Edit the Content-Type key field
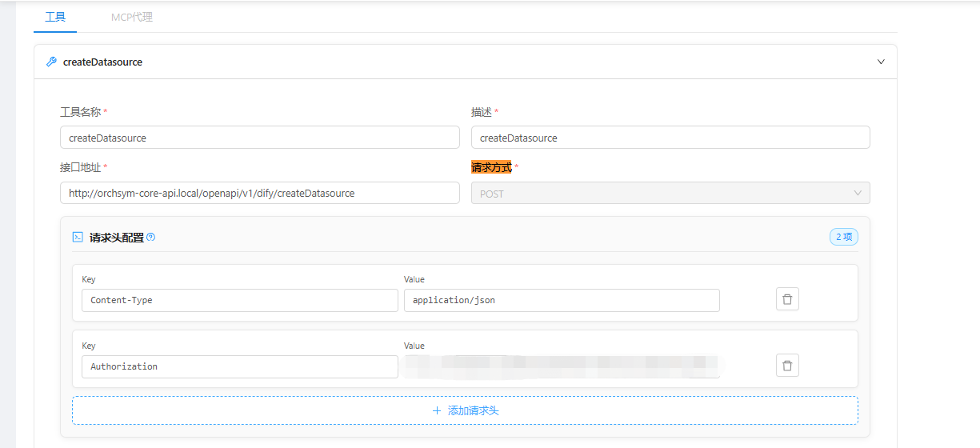980x448 pixels. click(x=239, y=300)
